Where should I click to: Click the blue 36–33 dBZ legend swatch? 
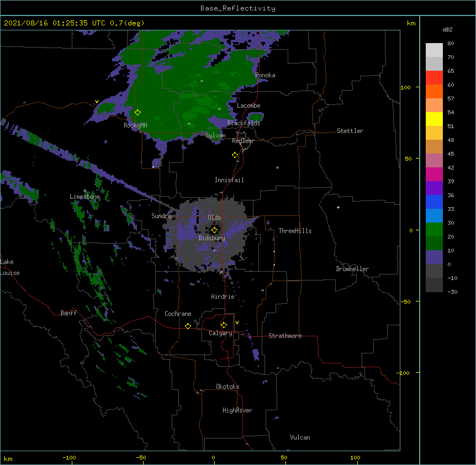tap(434, 202)
